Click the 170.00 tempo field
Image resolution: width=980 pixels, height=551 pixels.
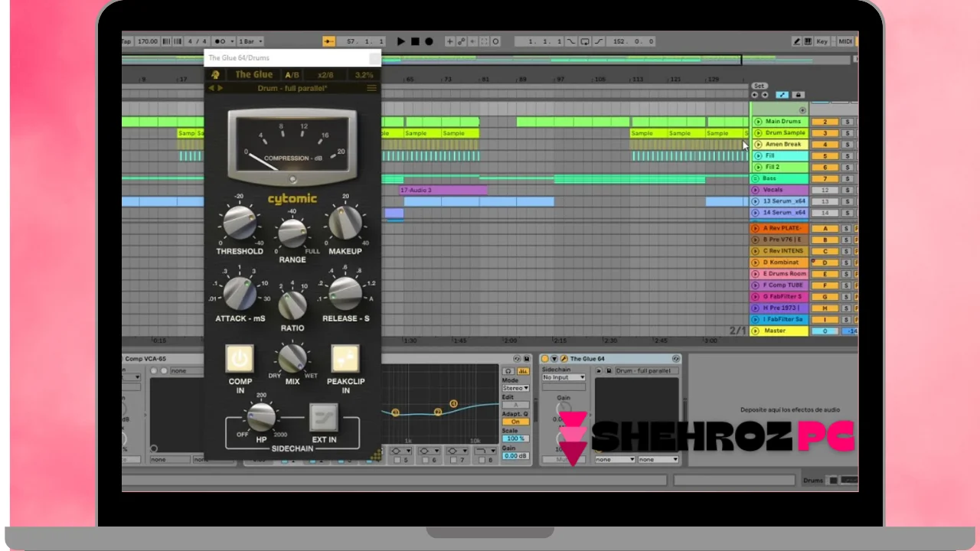pos(148,41)
